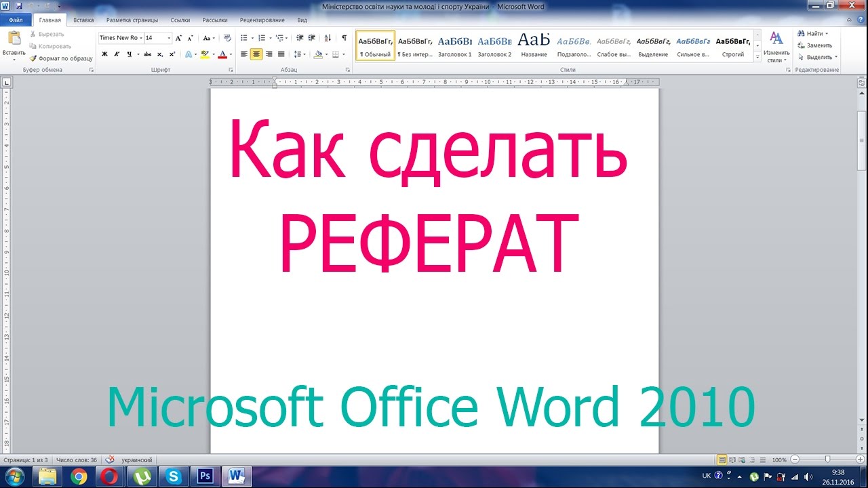868x488 pixels.
Task: Apply yellow text highlight color
Action: [x=205, y=54]
